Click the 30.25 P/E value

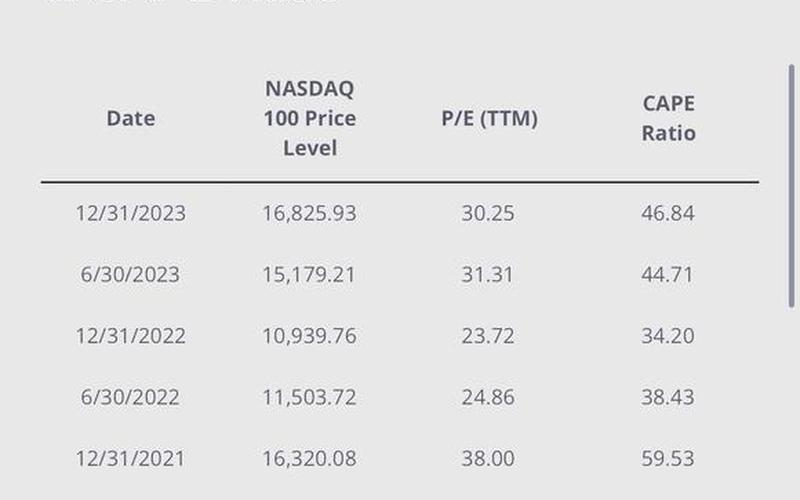(x=488, y=213)
